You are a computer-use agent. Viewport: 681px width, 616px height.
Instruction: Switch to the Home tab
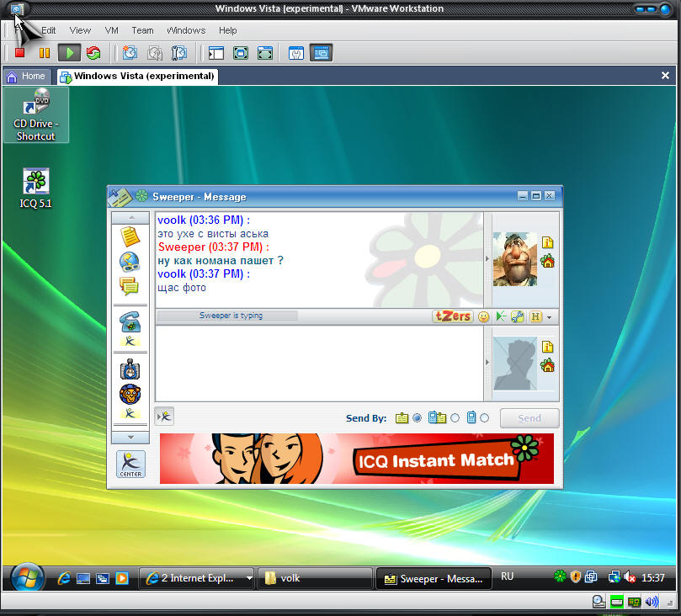26,76
